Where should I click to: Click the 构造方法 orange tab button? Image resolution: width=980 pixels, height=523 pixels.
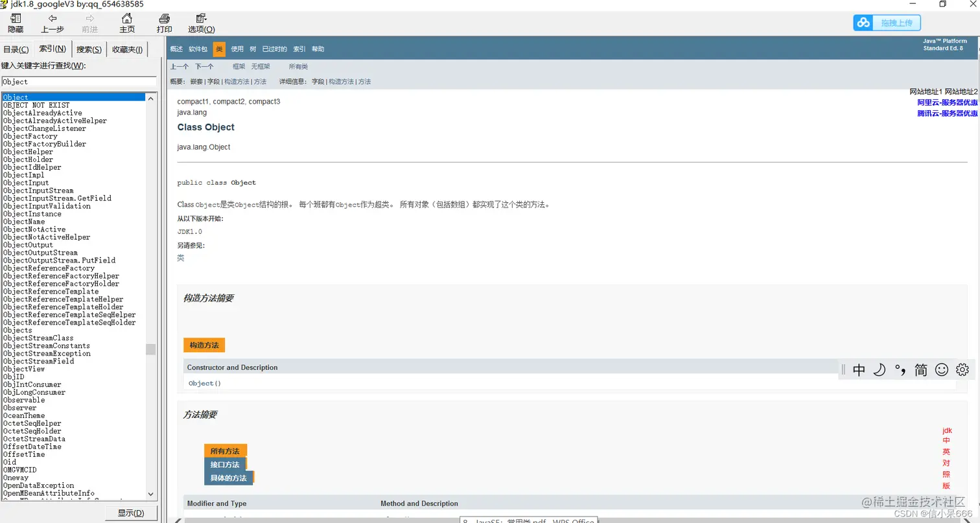coord(204,345)
